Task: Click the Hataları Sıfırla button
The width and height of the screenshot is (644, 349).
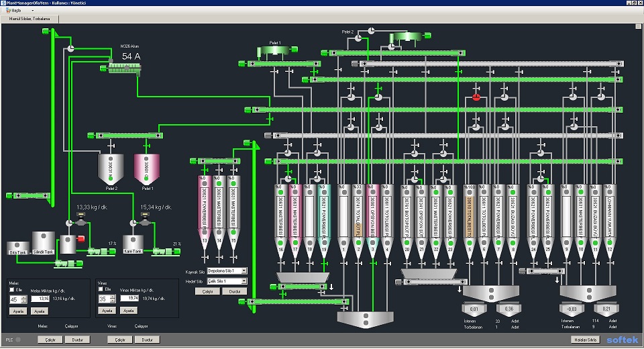Action: click(x=585, y=340)
